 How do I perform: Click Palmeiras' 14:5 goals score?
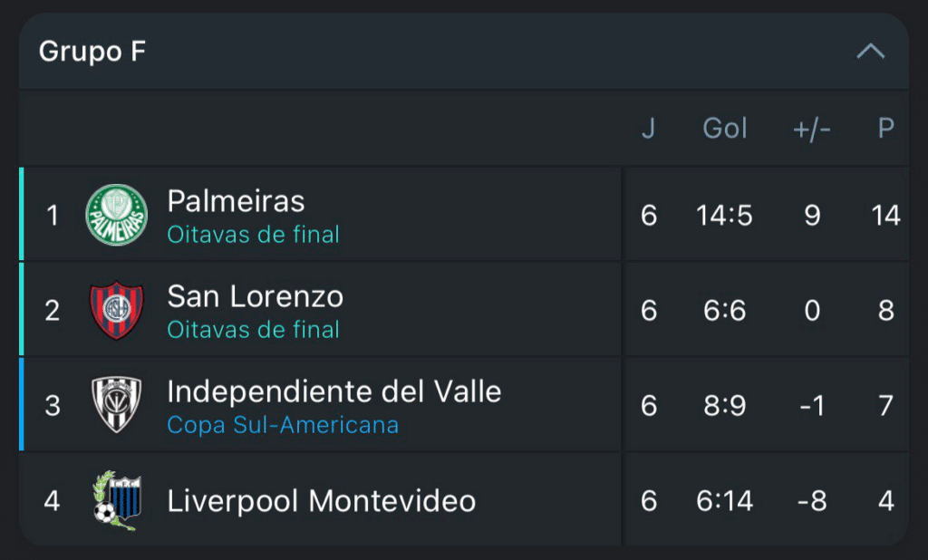coord(725,216)
